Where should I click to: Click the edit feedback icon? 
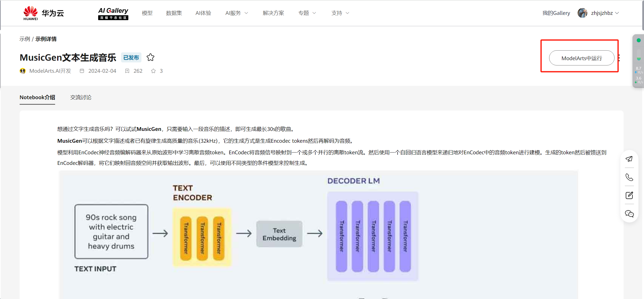pyautogui.click(x=629, y=195)
